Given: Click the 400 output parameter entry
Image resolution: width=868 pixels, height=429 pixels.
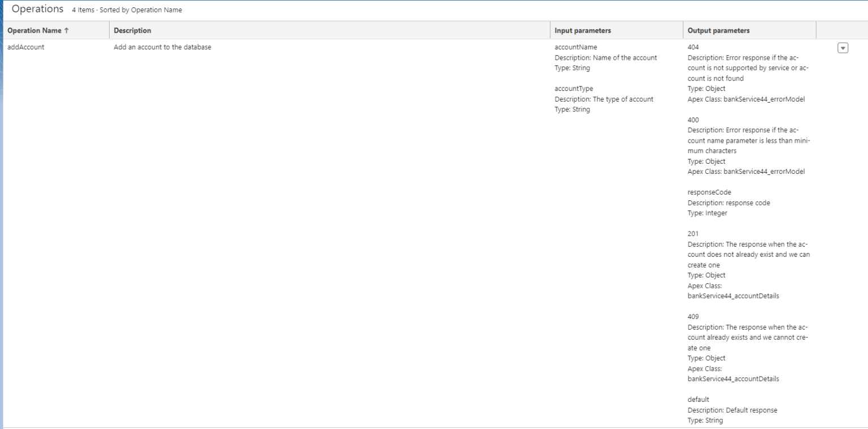Looking at the screenshot, I should [x=693, y=120].
